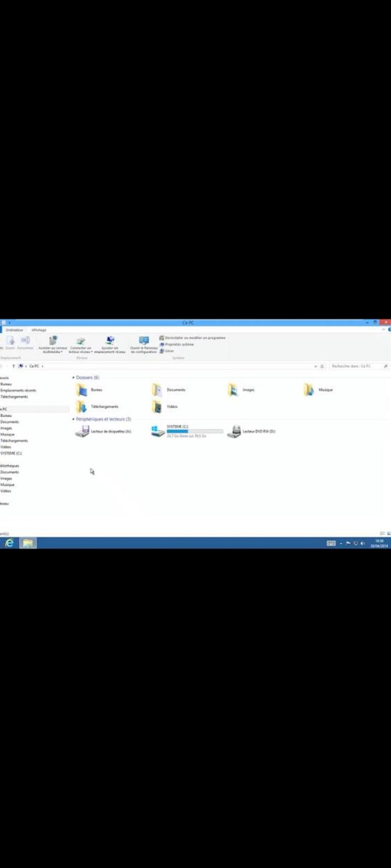Select SYSTEME (C:) in the navigation pane
Viewport: 391px width, 868px height.
tap(11, 453)
